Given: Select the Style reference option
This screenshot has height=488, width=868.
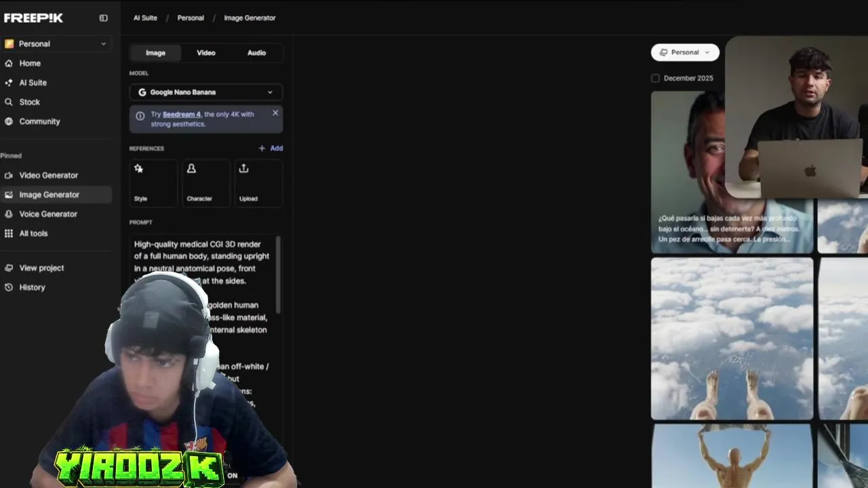Looking at the screenshot, I should pos(153,183).
